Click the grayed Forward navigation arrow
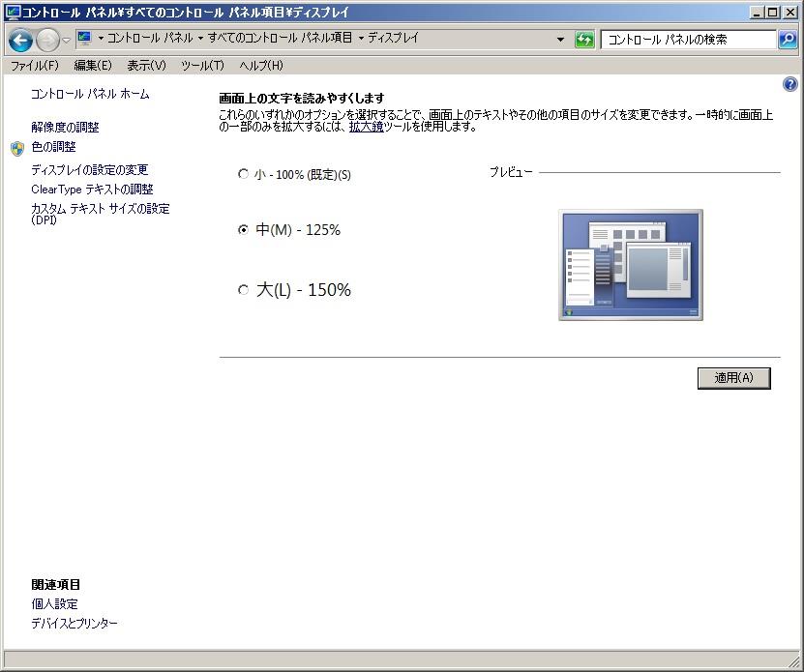 (x=47, y=40)
